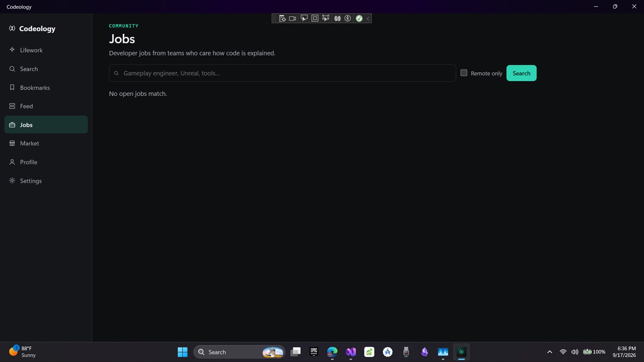Focus the job search input field
This screenshot has height=362, width=644.
[282, 73]
